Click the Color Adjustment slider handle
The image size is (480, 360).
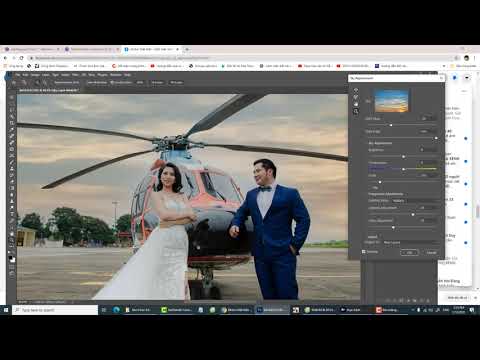pyautogui.click(x=393, y=227)
